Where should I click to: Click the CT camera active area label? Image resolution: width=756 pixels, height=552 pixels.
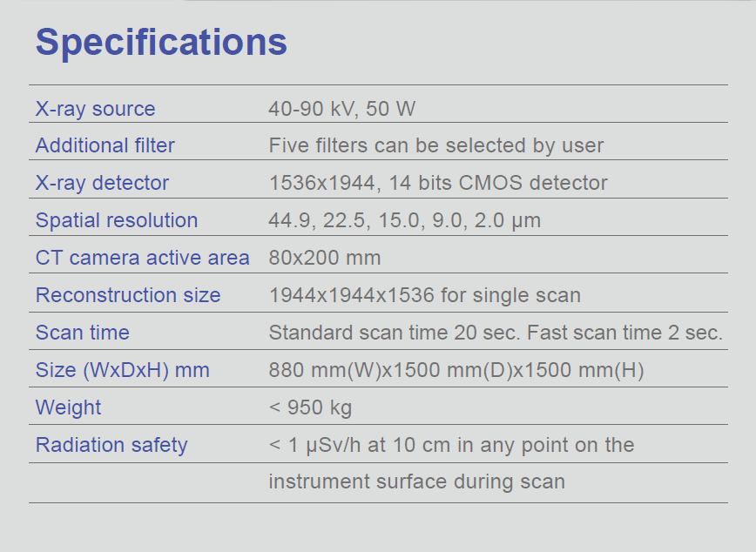142,258
